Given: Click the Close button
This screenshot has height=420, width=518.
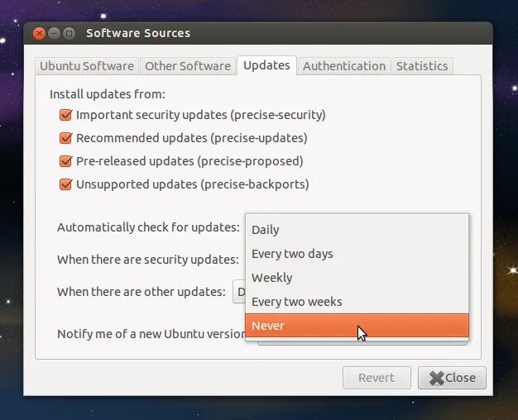Looking at the screenshot, I should (x=452, y=378).
